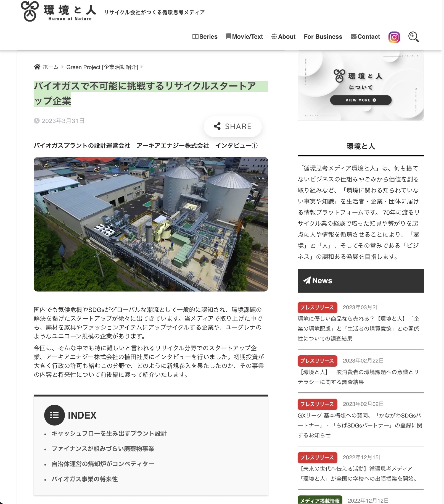Go to ホーム breadcrumb link

pyautogui.click(x=51, y=67)
